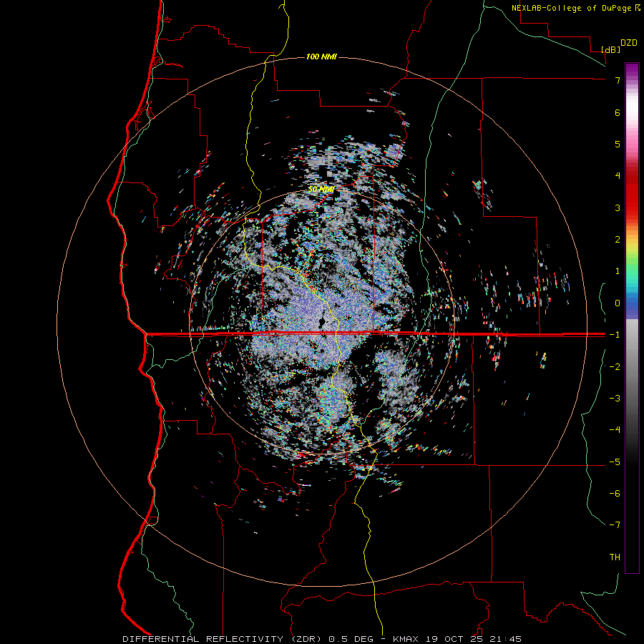Pick the -5 value on the scale

[x=615, y=462]
